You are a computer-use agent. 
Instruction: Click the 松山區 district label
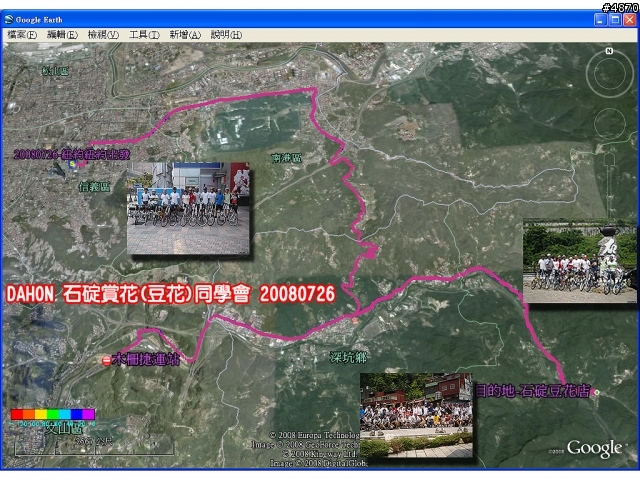pos(55,71)
